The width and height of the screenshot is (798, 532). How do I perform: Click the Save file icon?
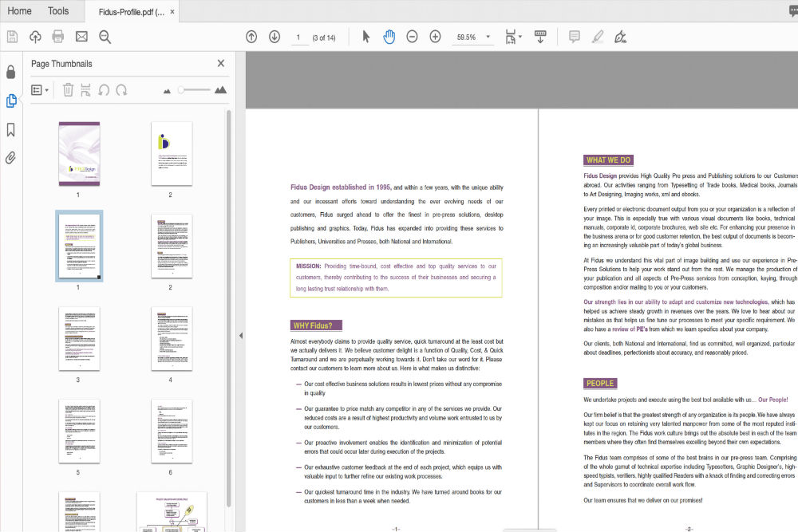tap(12, 37)
